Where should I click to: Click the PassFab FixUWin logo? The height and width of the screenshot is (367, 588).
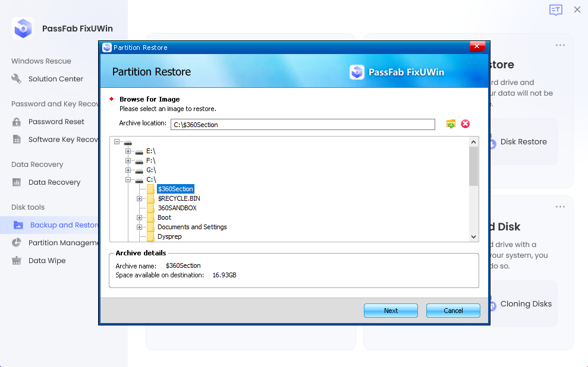(23, 28)
